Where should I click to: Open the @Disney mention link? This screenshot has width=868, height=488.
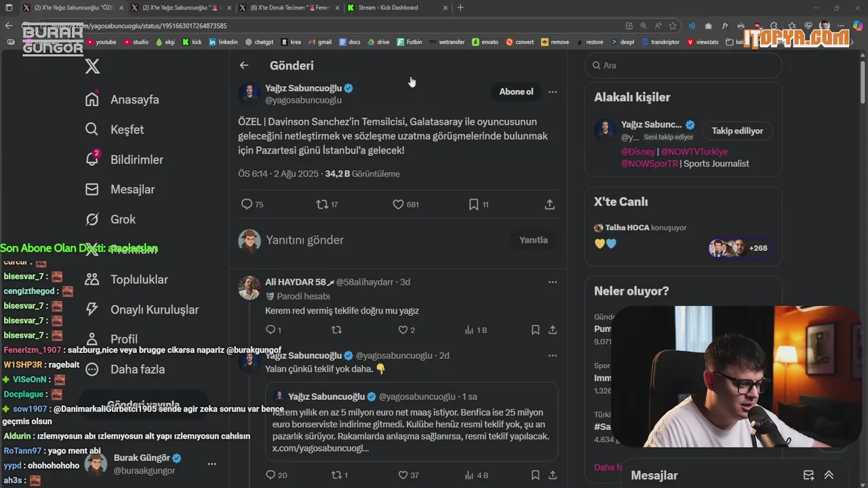click(x=638, y=152)
